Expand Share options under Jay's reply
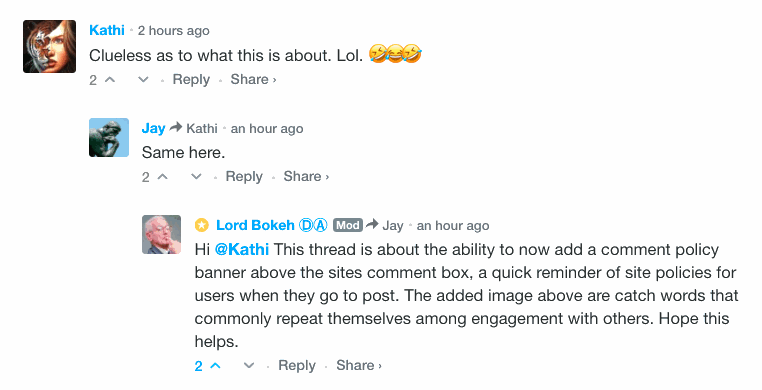 [x=306, y=177]
